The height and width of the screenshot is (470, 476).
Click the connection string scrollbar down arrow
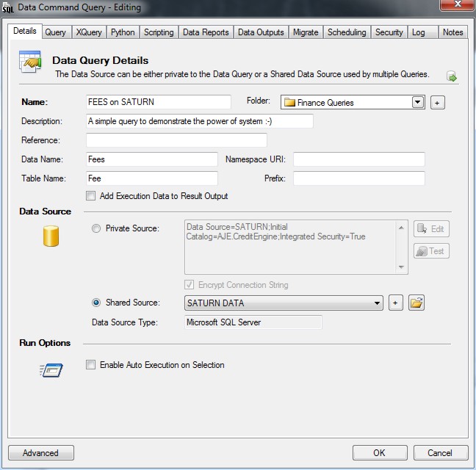coord(402,267)
